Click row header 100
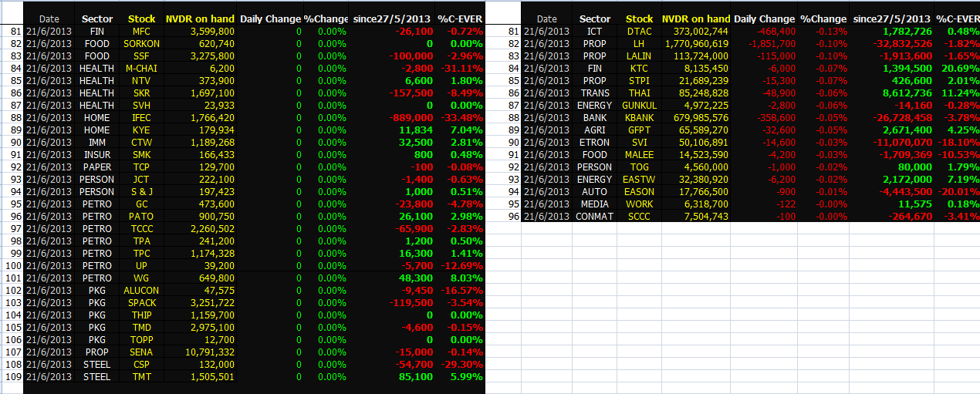The width and height of the screenshot is (980, 394). pyautogui.click(x=12, y=266)
